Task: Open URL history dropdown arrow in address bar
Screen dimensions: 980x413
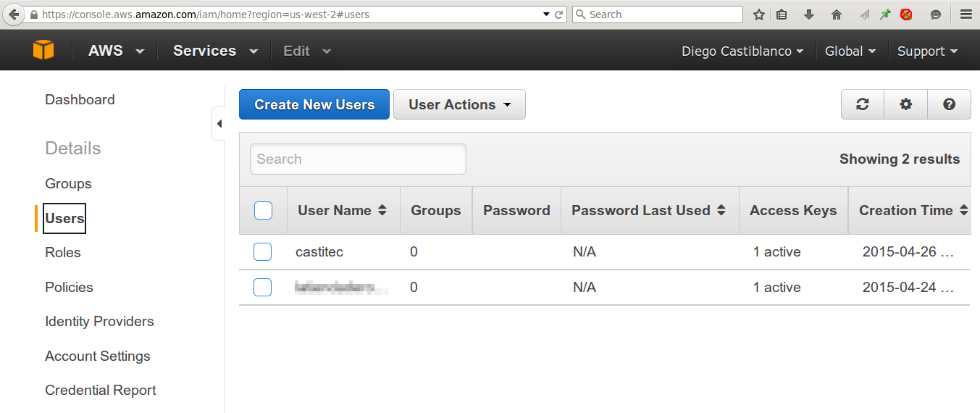Action: [x=546, y=14]
